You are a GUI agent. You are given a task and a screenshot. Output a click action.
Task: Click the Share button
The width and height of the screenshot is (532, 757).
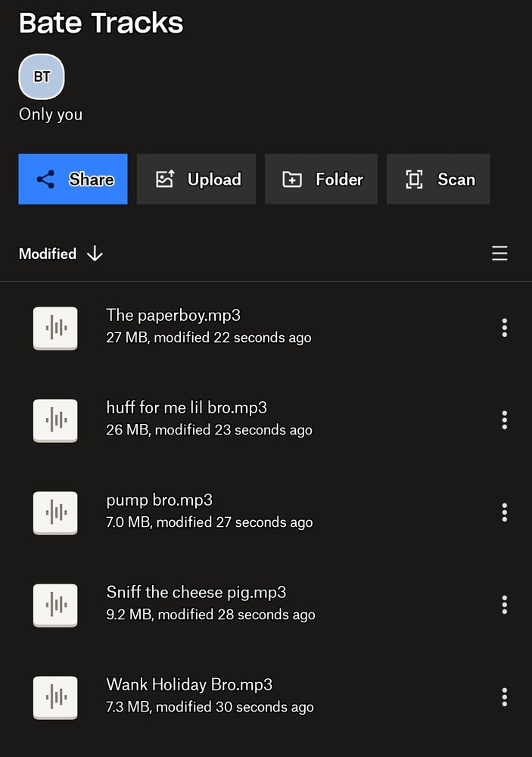[x=73, y=179]
